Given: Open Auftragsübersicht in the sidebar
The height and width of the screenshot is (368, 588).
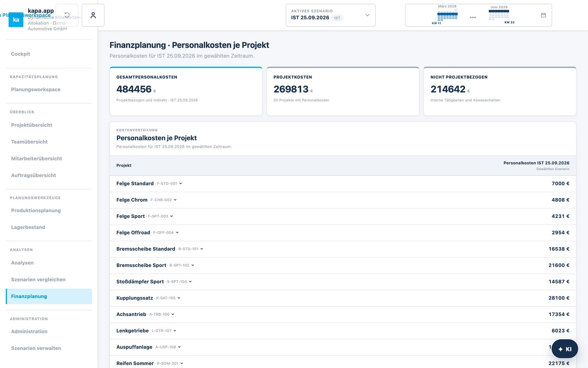Looking at the screenshot, I should (x=49, y=176).
